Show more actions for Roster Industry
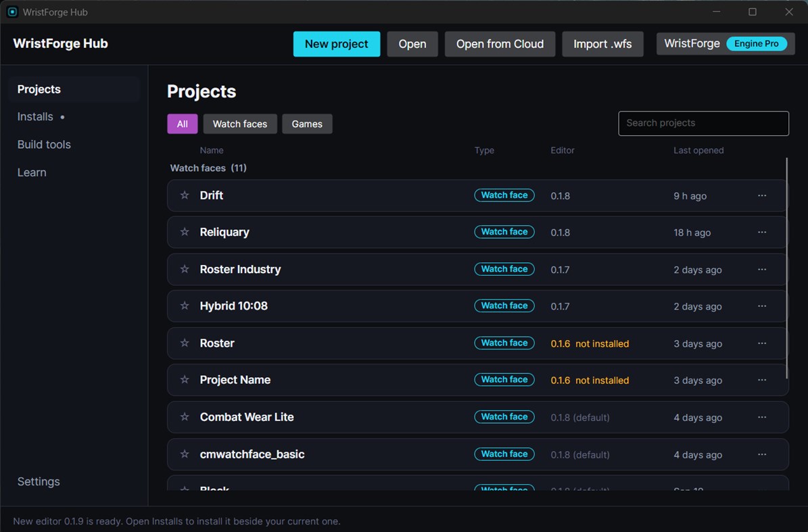This screenshot has width=808, height=532. click(761, 269)
